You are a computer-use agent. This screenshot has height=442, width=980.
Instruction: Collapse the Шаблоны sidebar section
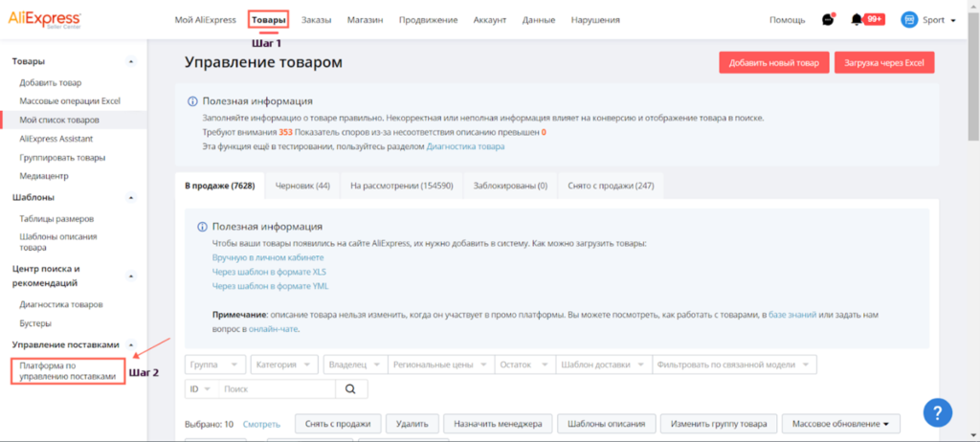(x=130, y=197)
